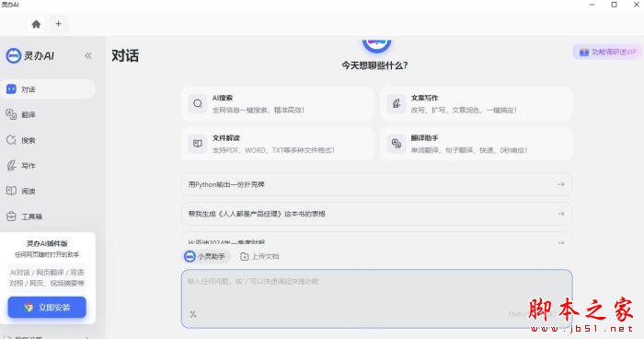Click the 功能调研送VIP banner
This screenshot has width=644, height=339.
tap(607, 53)
